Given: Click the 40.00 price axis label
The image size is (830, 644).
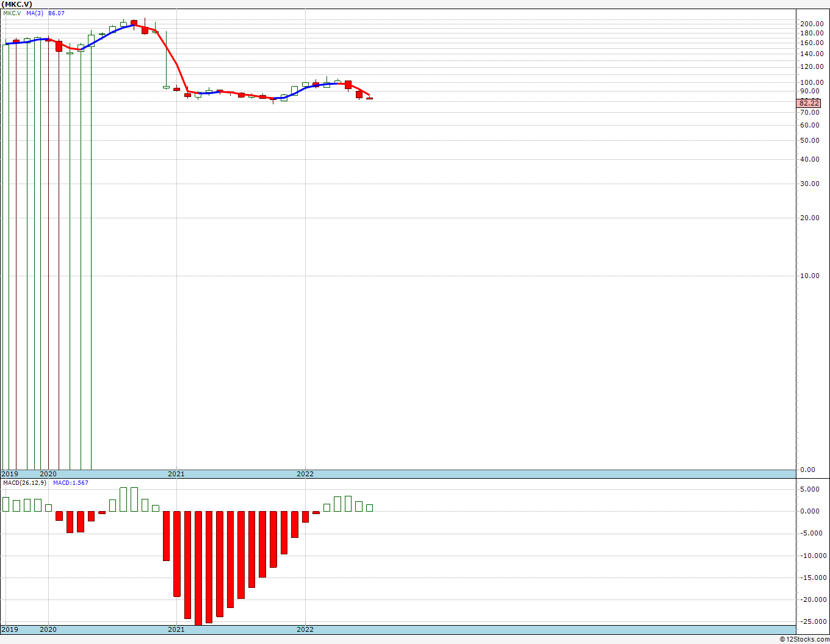Looking at the screenshot, I should click(x=810, y=159).
